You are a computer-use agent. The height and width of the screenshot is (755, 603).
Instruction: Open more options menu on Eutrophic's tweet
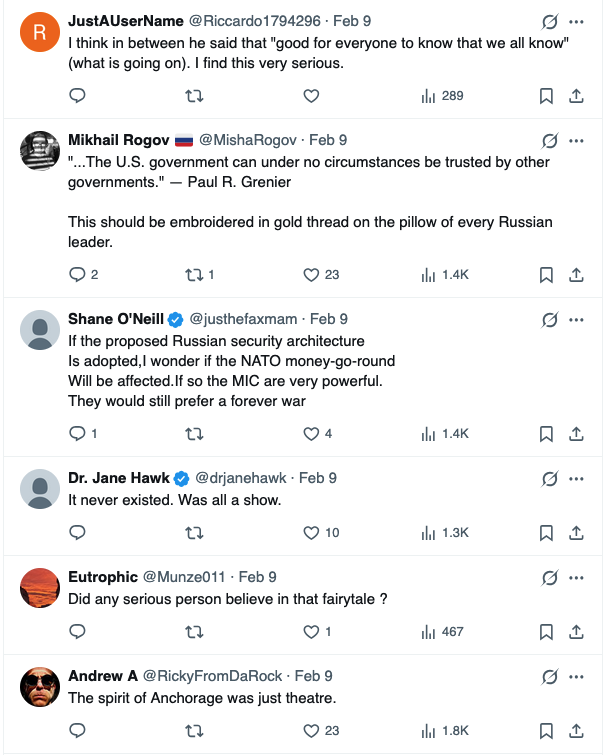tap(576, 577)
